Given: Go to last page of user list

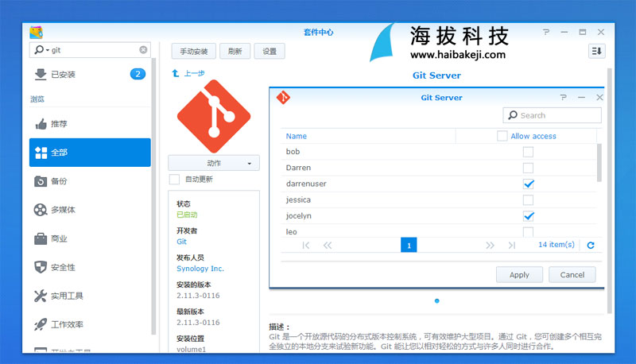Looking at the screenshot, I should (512, 246).
